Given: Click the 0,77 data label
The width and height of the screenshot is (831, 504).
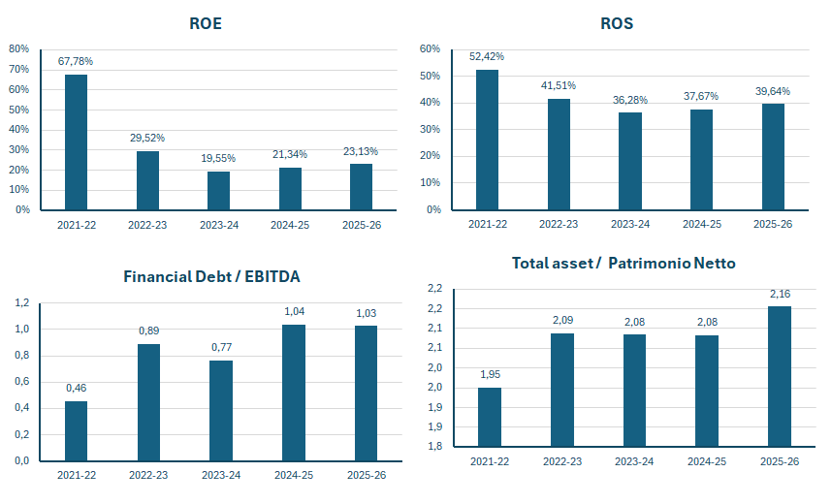Looking at the screenshot, I should tap(221, 348).
